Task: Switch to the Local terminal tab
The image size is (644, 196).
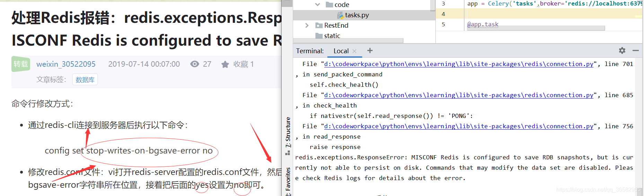Action: point(341,51)
